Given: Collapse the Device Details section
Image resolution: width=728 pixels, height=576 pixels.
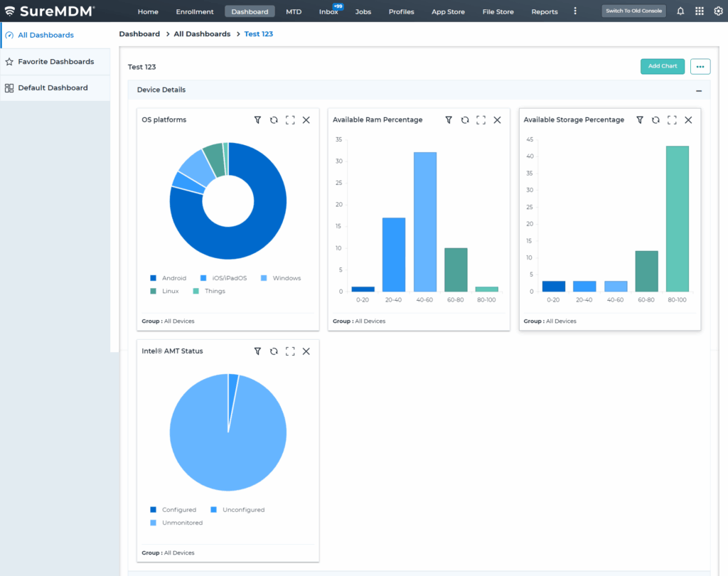Looking at the screenshot, I should (698, 90).
